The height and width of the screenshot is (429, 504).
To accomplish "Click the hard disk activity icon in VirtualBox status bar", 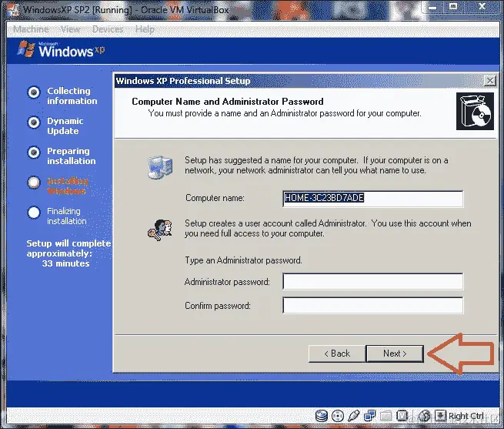I will [321, 416].
